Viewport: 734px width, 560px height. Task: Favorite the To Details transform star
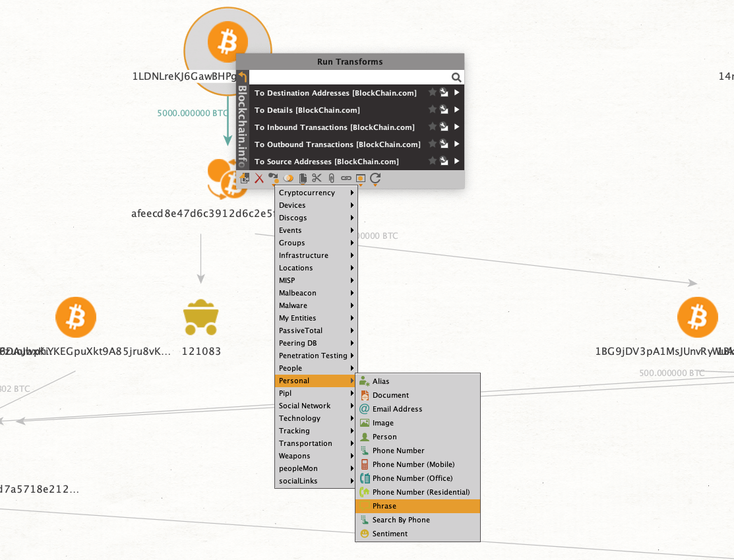pyautogui.click(x=433, y=109)
